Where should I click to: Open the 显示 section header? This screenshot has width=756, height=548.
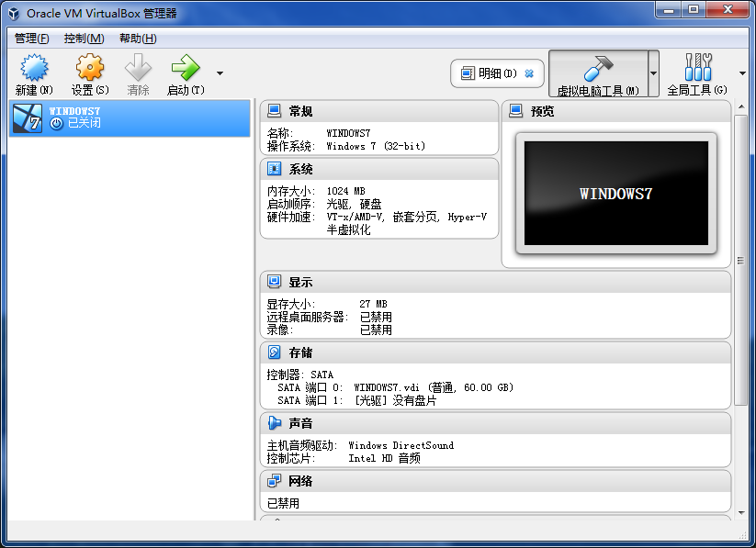tap(495, 283)
